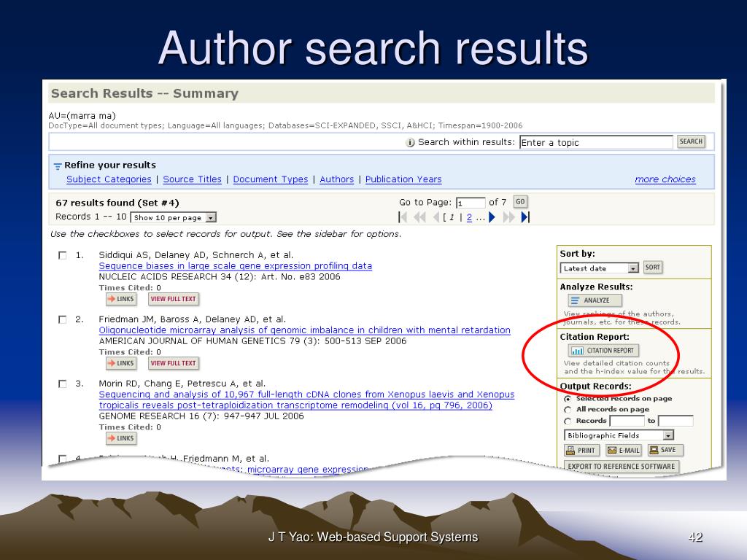Open 'Oligonucleotide microarray analysis' article link
Screen dimensions: 747x560
pyautogui.click(x=304, y=330)
